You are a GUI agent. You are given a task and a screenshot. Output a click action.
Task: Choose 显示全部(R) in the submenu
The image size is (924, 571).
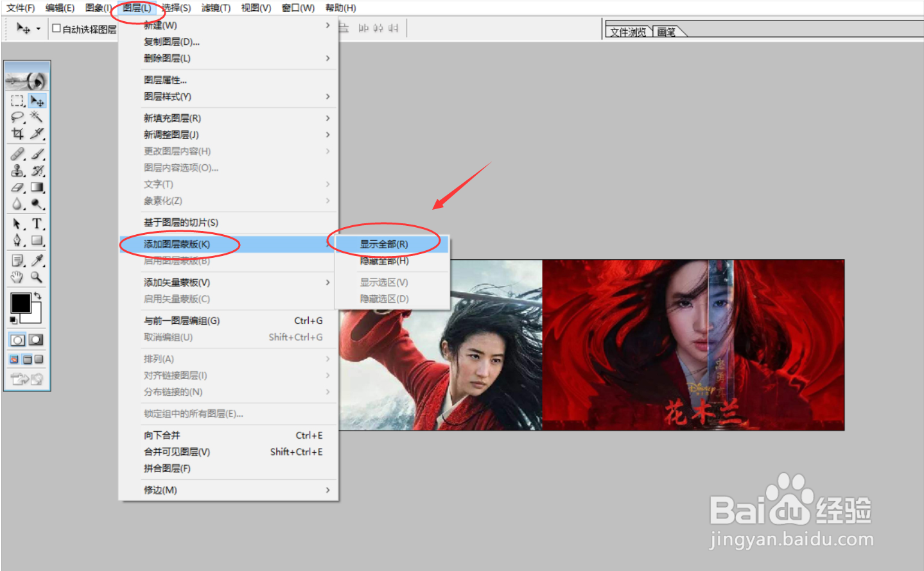[392, 244]
